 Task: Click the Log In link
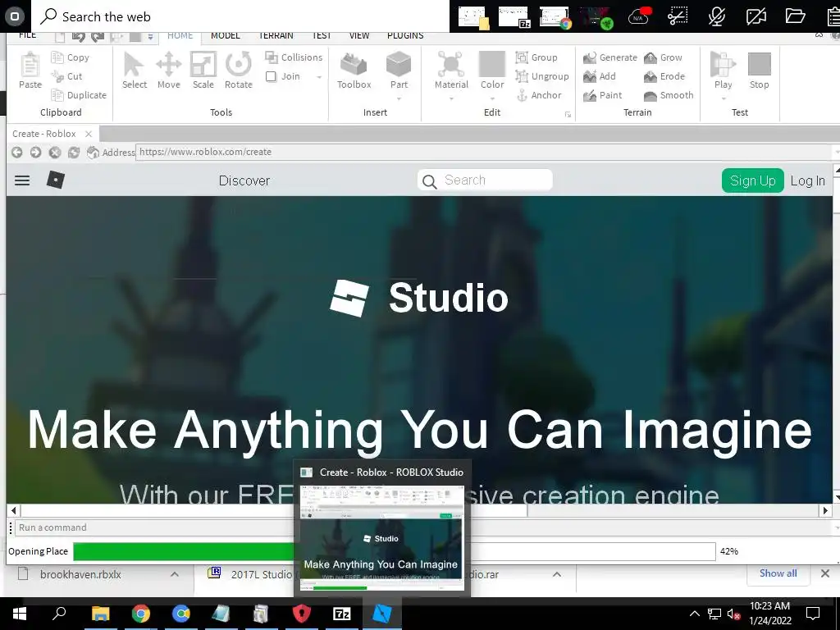pos(808,180)
